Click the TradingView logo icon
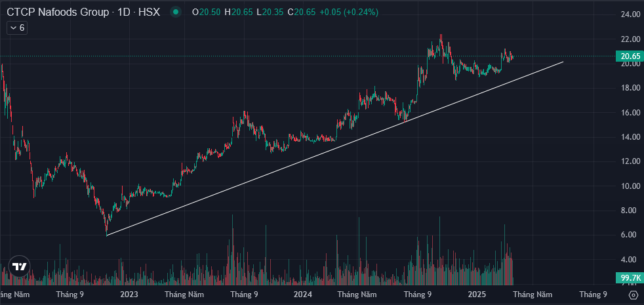 point(19,267)
